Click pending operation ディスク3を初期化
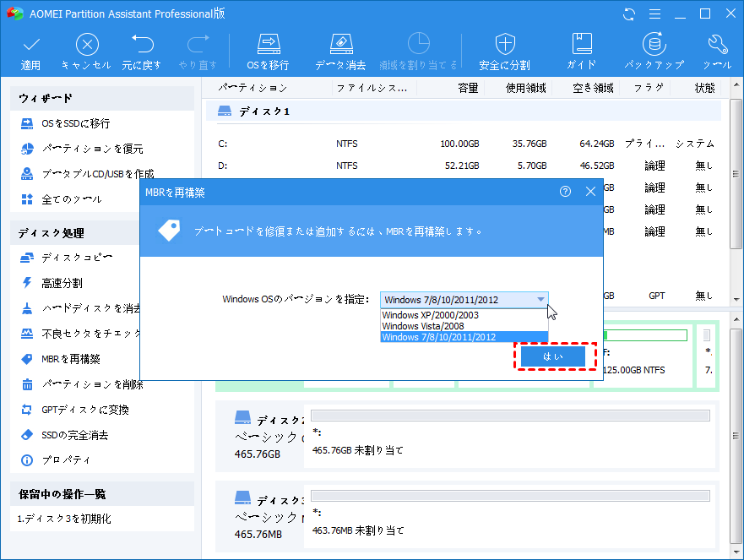The image size is (744, 560). coord(64,519)
